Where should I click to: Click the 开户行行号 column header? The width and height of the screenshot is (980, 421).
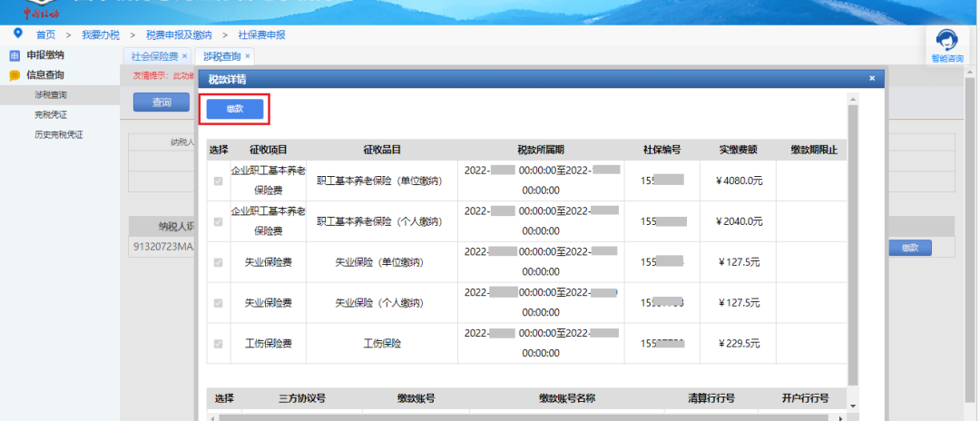(805, 398)
